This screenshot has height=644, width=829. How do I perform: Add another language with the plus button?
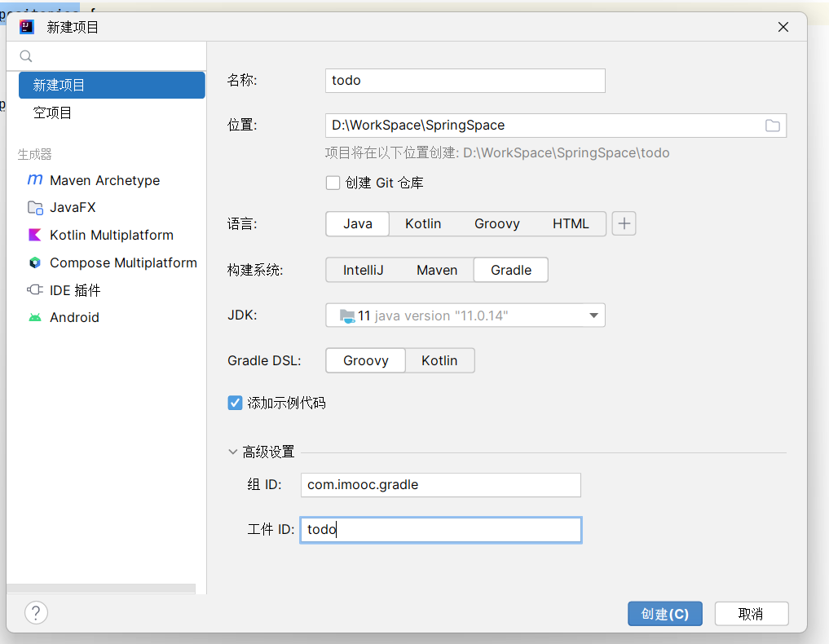click(x=624, y=223)
